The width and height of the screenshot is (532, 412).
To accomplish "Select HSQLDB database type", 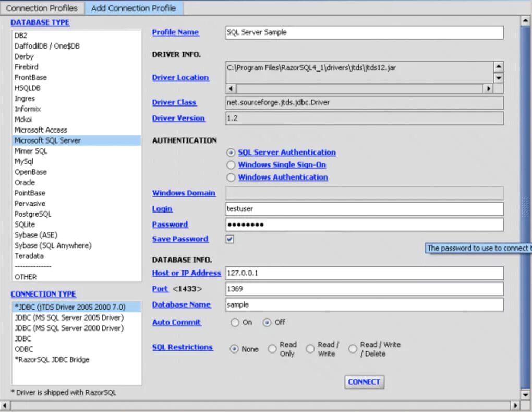I will (76, 88).
